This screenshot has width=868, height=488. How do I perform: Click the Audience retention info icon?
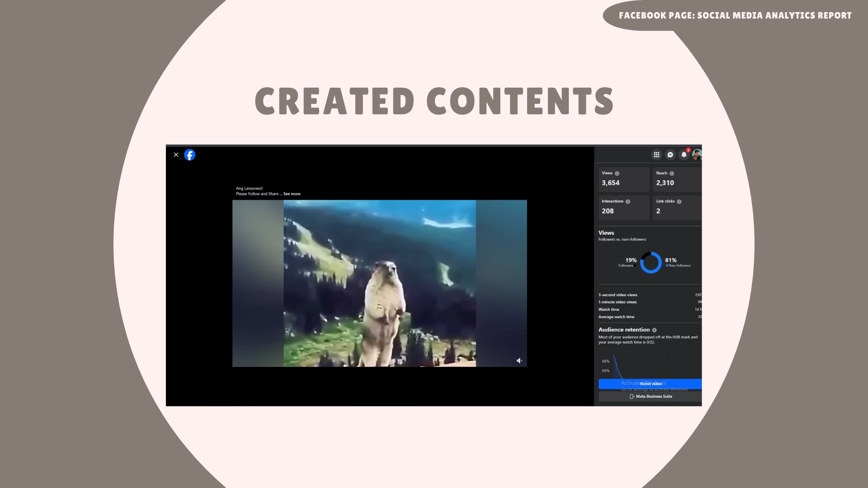point(655,330)
